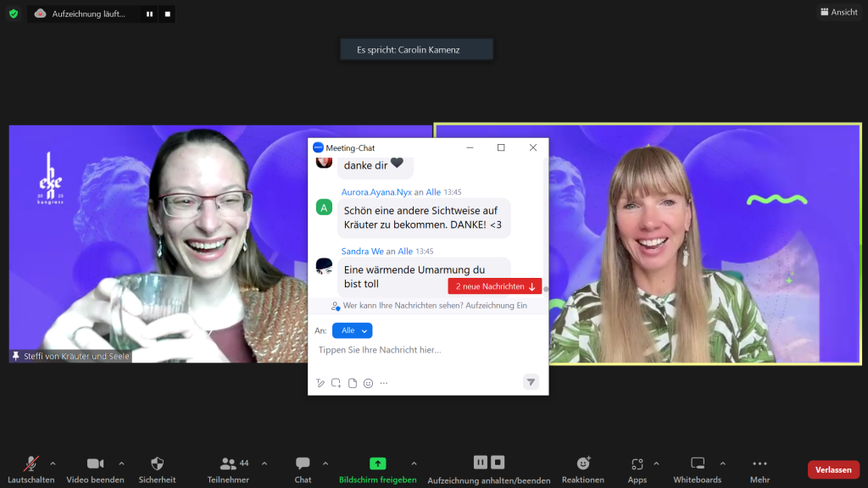Open the Teilnehmer participants list

click(228, 464)
